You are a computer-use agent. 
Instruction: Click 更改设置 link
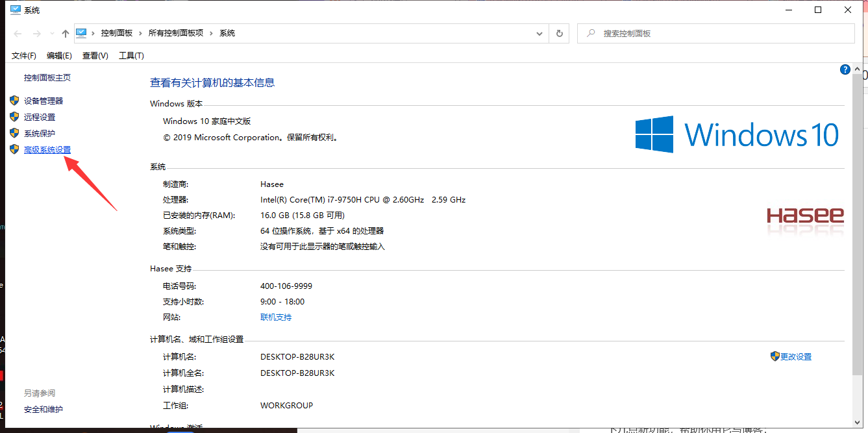[x=796, y=357]
